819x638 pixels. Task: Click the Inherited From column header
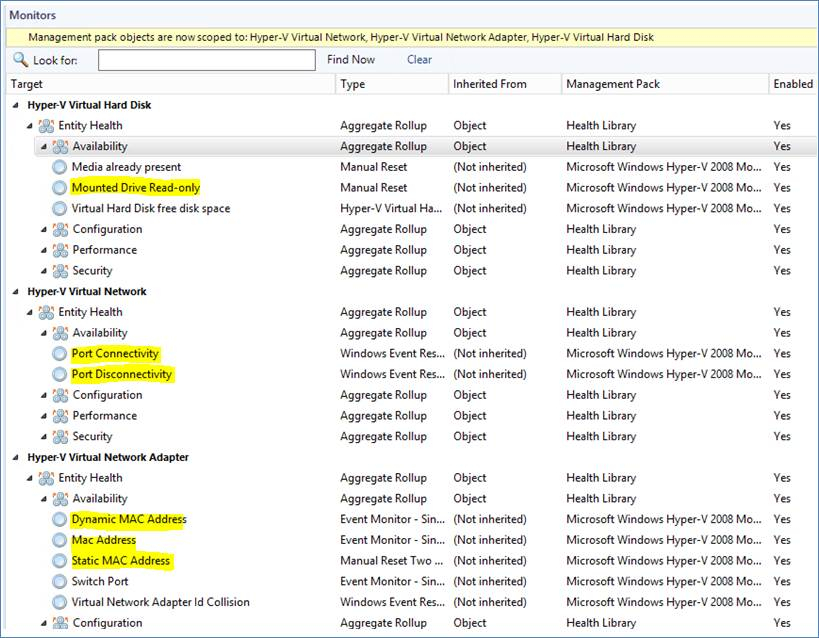(x=489, y=84)
